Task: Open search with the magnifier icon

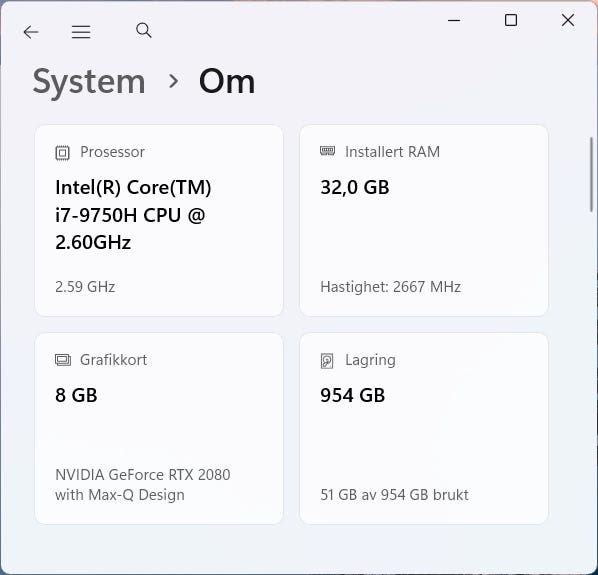Action: click(x=144, y=31)
